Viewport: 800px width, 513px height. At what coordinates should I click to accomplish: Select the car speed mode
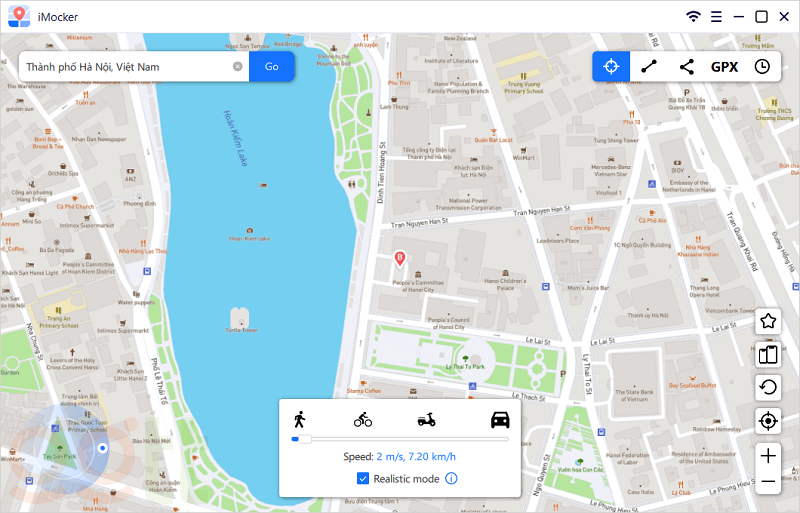pyautogui.click(x=499, y=420)
